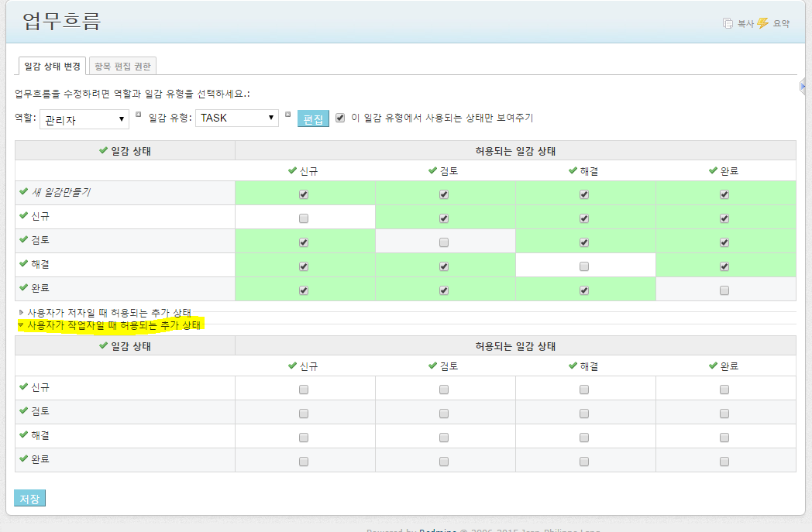Click check icon by 신규 column header in upper table

292,170
